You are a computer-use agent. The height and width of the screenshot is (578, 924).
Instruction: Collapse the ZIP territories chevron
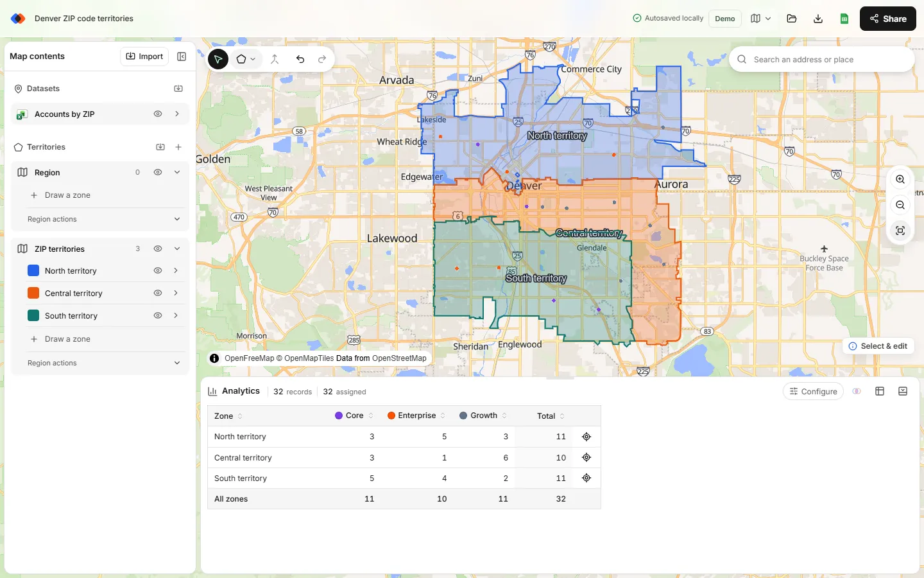pos(177,249)
